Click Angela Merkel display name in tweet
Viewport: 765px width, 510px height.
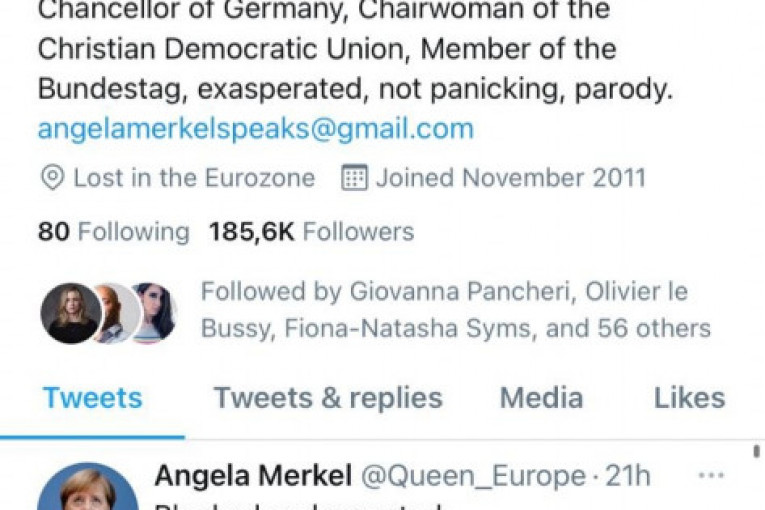[x=253, y=475]
